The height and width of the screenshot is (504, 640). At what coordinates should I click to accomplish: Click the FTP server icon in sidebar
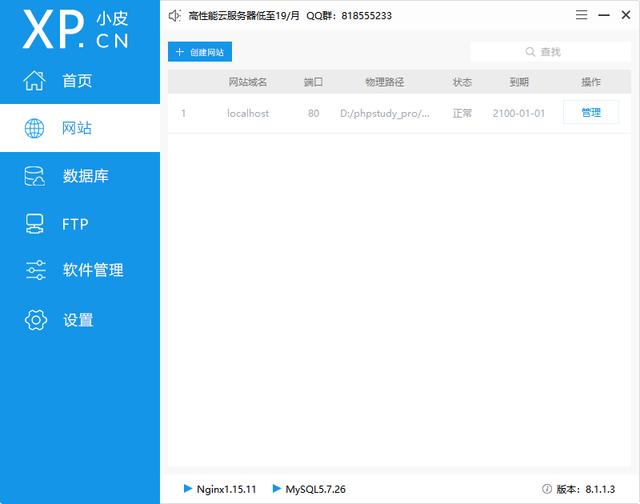pos(35,223)
